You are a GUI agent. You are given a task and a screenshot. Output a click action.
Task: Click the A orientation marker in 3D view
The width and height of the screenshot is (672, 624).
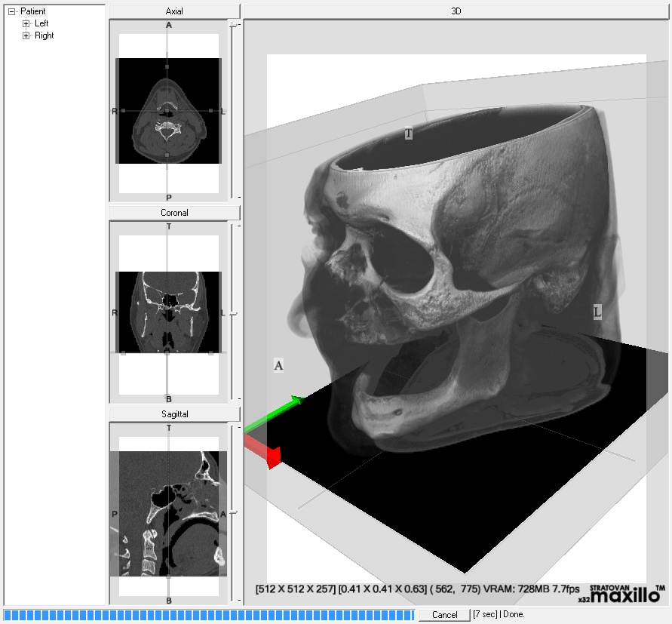point(278,365)
